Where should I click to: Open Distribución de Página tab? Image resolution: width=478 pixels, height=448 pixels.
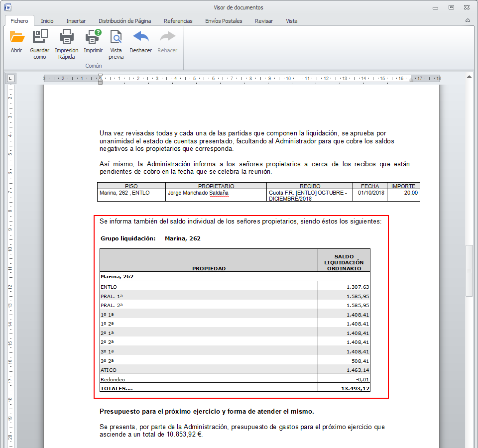[124, 21]
